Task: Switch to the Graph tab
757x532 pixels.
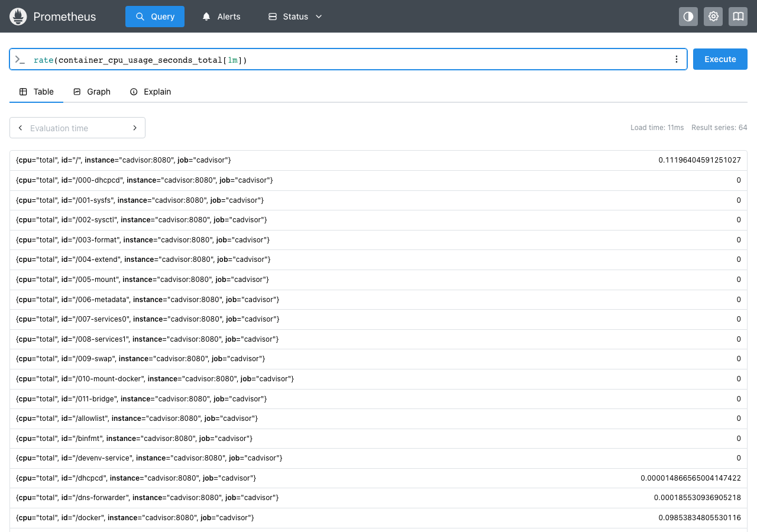Action: pos(92,92)
